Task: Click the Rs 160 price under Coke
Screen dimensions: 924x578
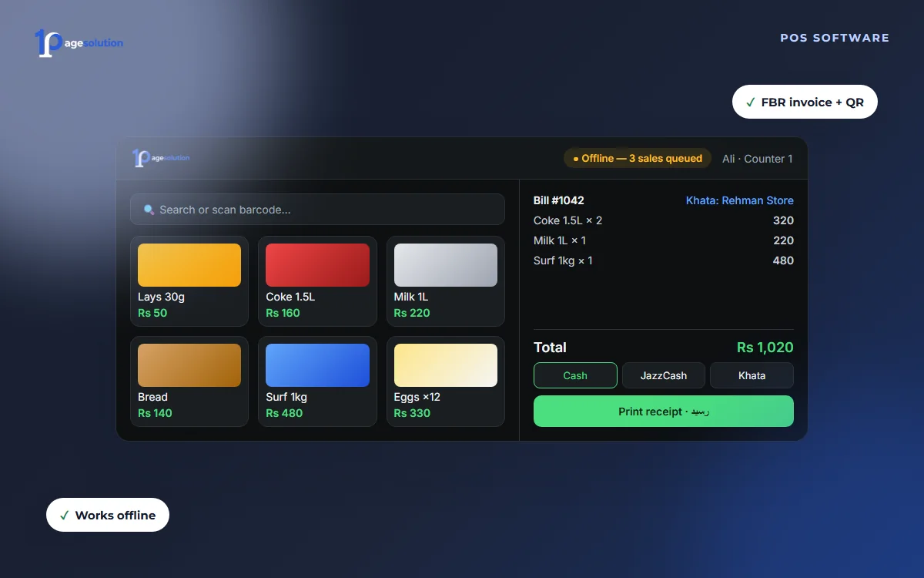Action: [x=283, y=313]
